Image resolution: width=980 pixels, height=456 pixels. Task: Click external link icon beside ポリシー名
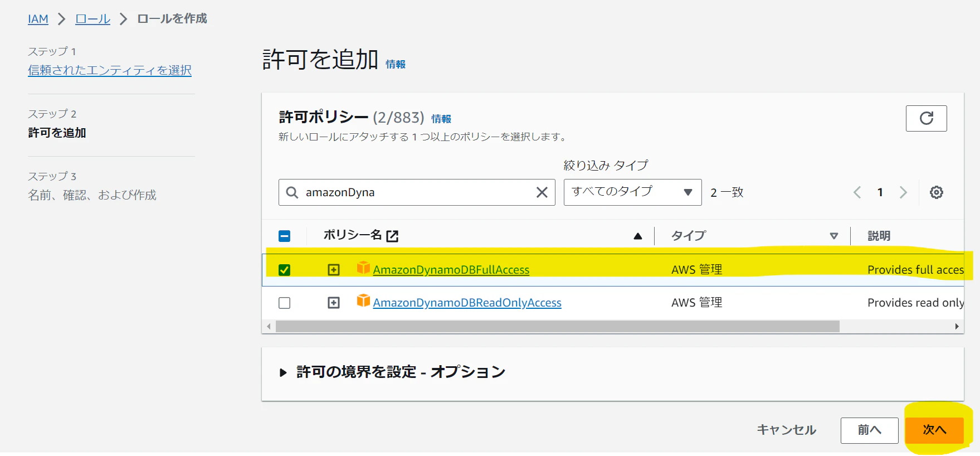click(x=392, y=236)
